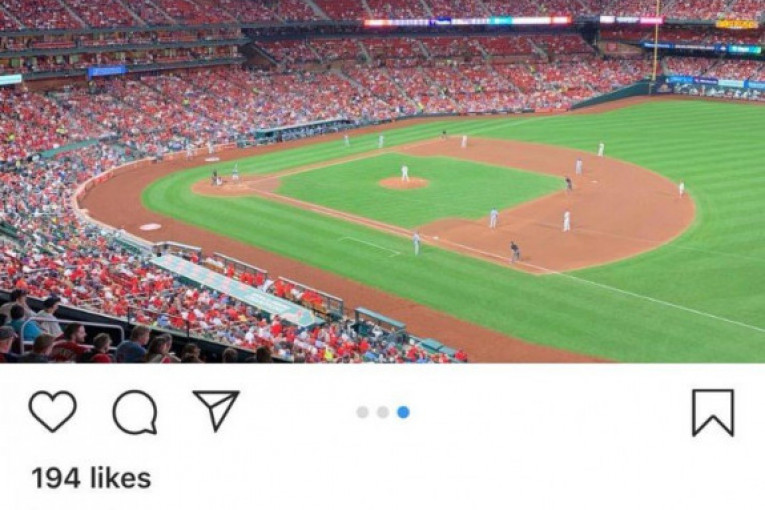Tap the pitcher on the mound in the photo

[404, 173]
